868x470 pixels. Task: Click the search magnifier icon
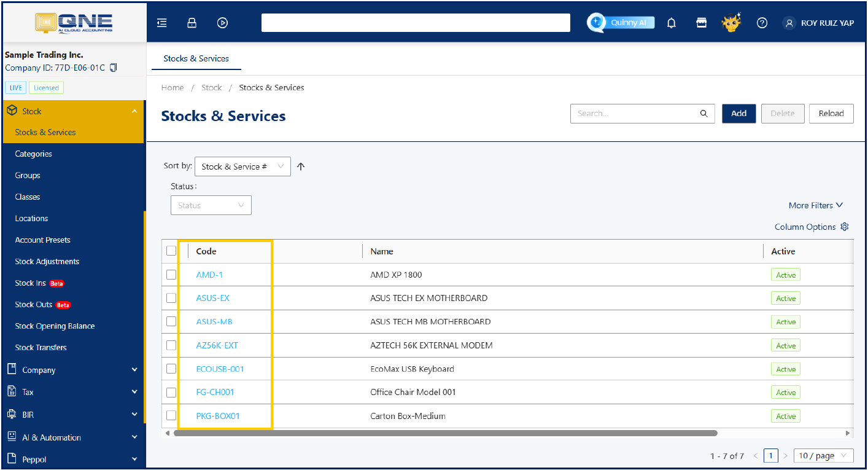point(703,114)
